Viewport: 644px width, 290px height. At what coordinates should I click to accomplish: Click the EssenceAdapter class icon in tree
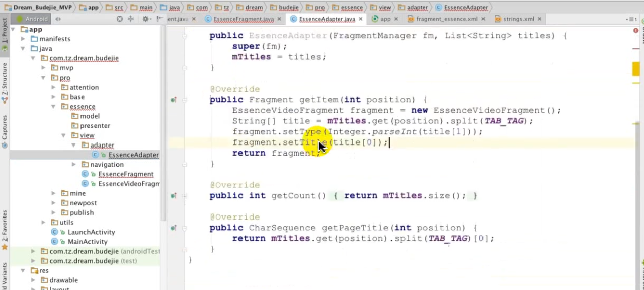(x=96, y=155)
